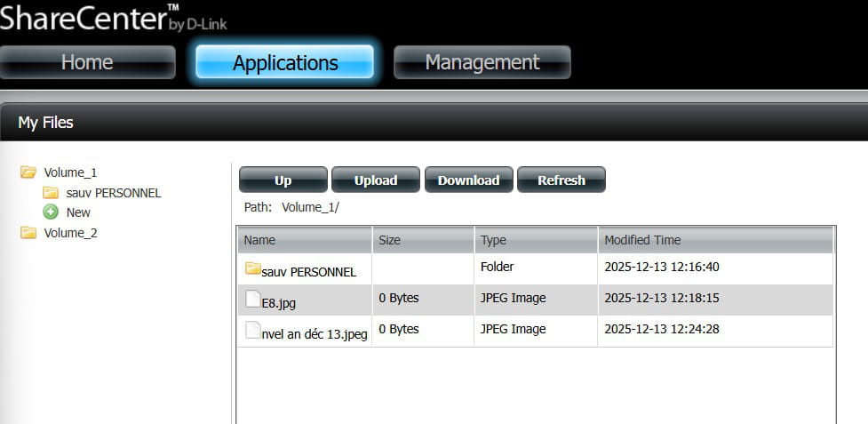This screenshot has height=424, width=868.
Task: Select Volume_2 label in the tree
Action: [70, 233]
